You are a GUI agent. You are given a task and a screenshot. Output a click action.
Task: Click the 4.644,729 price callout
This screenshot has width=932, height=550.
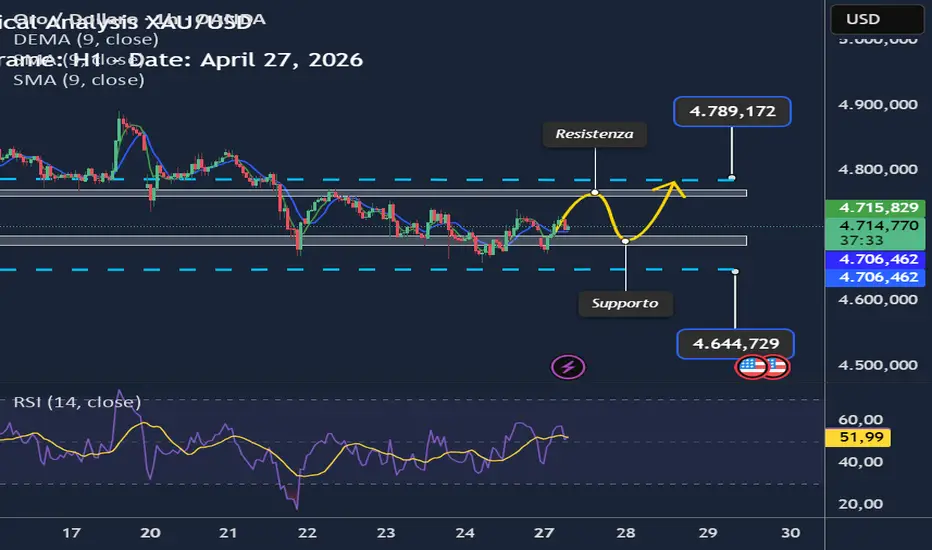(736, 344)
